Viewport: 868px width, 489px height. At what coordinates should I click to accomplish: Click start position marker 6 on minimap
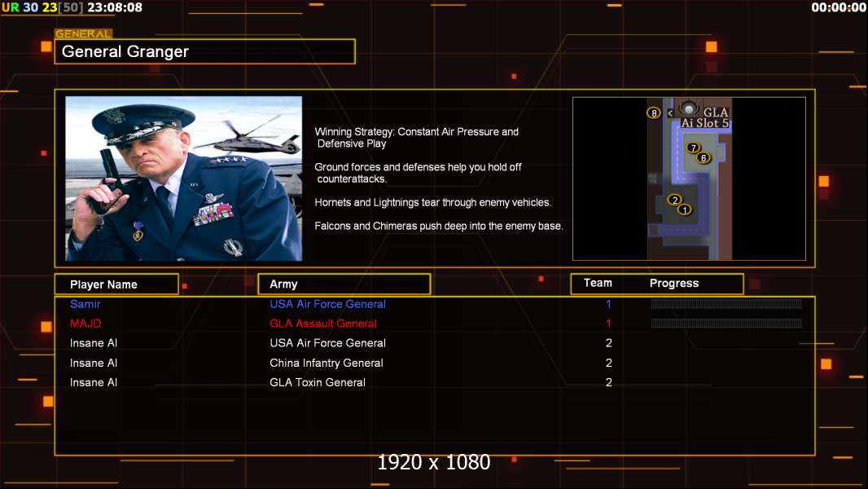704,158
